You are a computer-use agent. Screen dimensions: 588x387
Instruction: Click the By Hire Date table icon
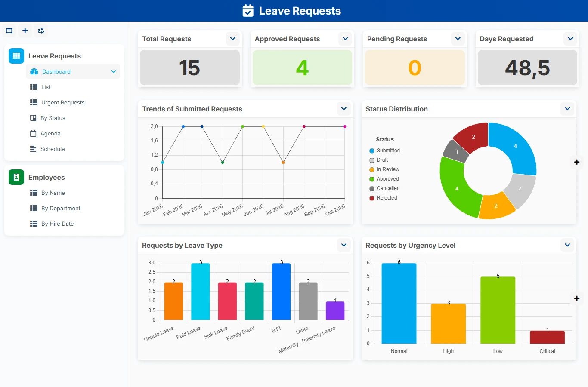34,224
